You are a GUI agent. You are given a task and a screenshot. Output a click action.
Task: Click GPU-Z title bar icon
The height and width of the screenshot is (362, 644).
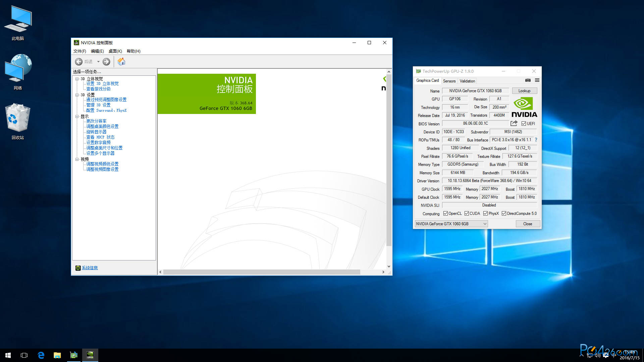point(418,71)
